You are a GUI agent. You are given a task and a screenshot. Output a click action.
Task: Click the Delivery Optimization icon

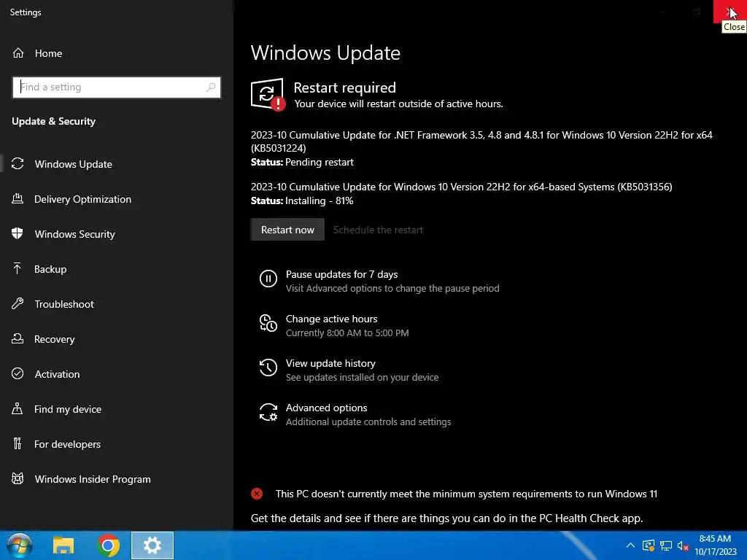coord(18,199)
